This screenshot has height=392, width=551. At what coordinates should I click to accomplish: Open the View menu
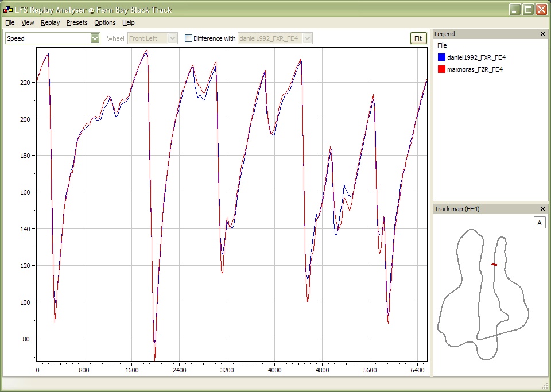28,22
